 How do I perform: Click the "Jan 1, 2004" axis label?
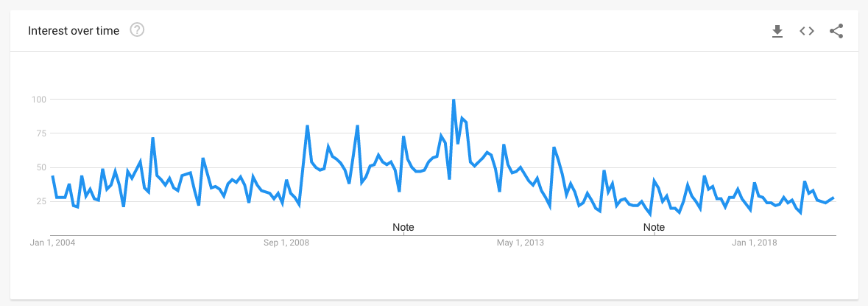[52, 243]
